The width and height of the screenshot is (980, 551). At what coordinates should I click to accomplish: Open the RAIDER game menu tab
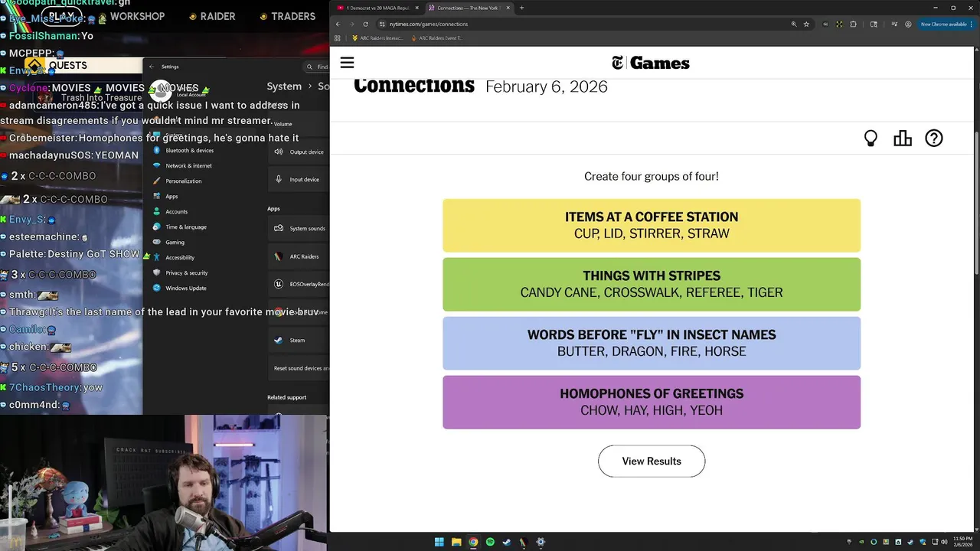[x=217, y=16]
